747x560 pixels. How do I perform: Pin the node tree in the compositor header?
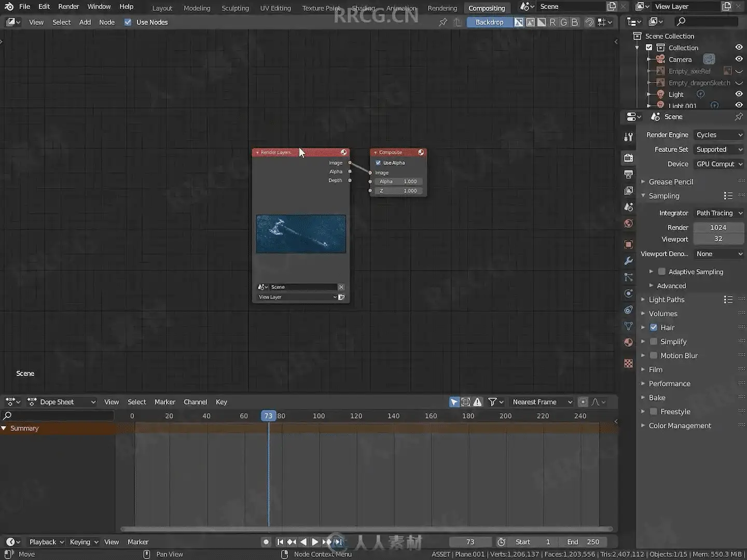coord(442,22)
